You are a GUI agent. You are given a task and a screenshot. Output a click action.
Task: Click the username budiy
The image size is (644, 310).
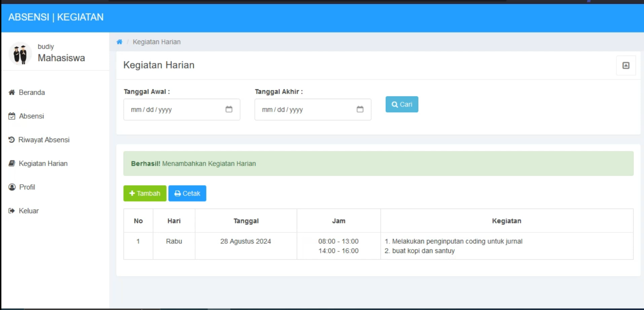click(46, 47)
